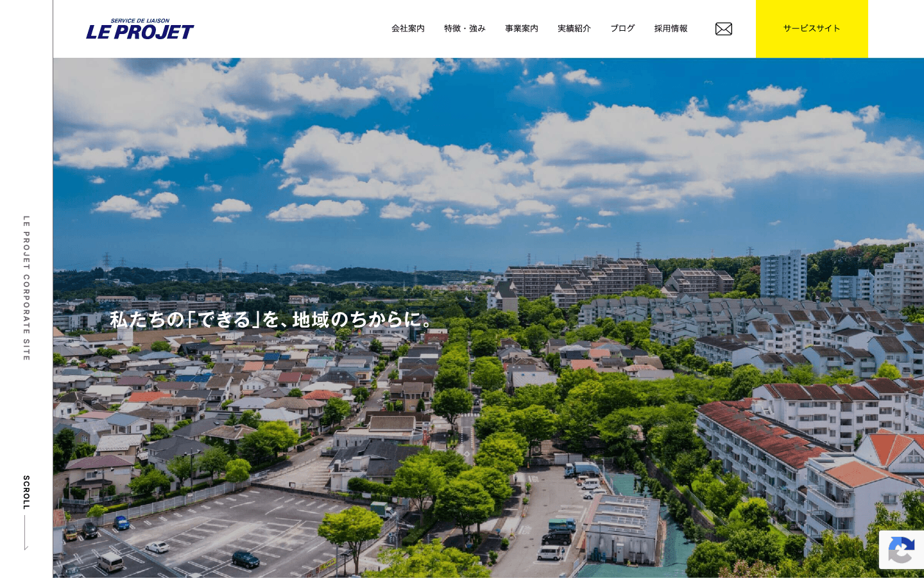Image resolution: width=924 pixels, height=578 pixels.
Task: Click the LE PROJET logo
Action: (x=140, y=29)
